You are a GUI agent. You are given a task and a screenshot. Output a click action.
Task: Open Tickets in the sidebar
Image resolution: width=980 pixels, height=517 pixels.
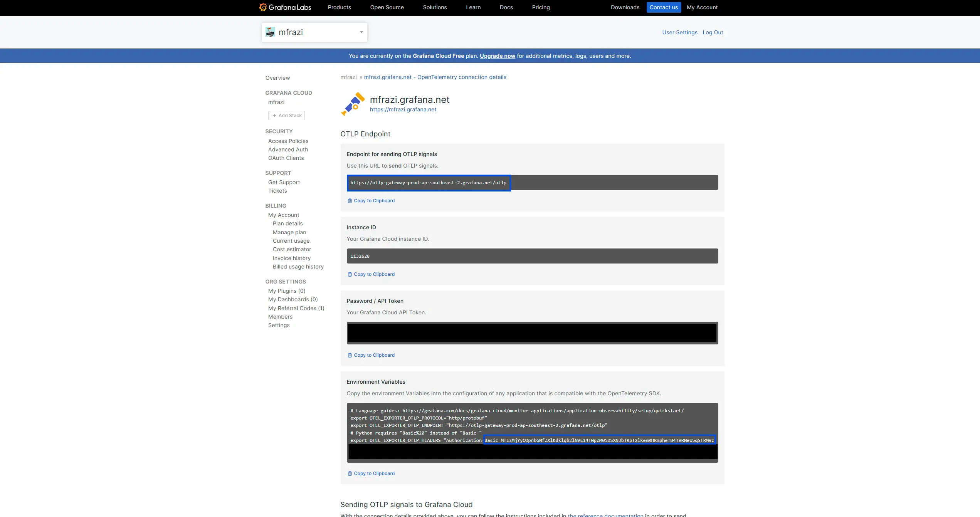277,191
